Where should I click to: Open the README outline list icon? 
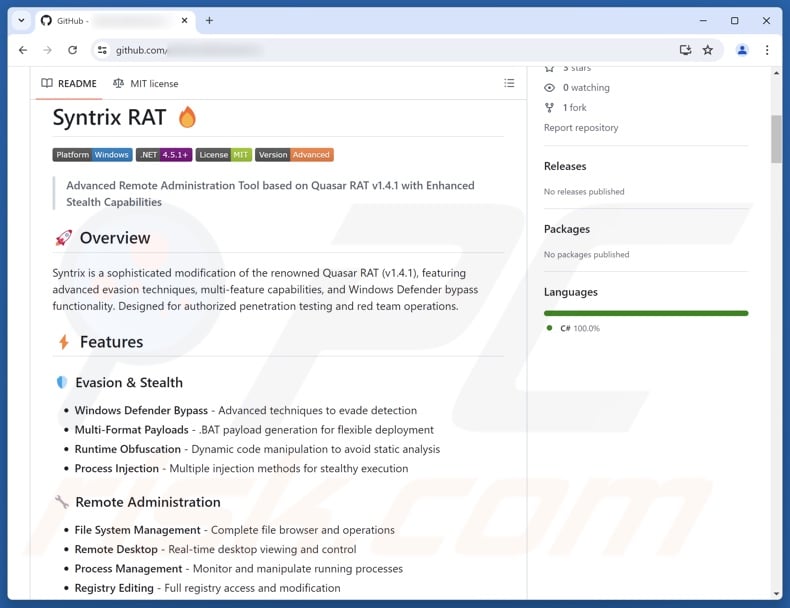[509, 83]
